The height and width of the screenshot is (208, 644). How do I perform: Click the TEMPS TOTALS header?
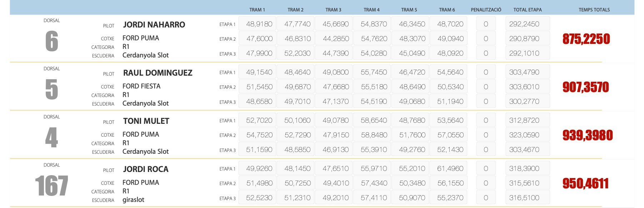point(594,10)
